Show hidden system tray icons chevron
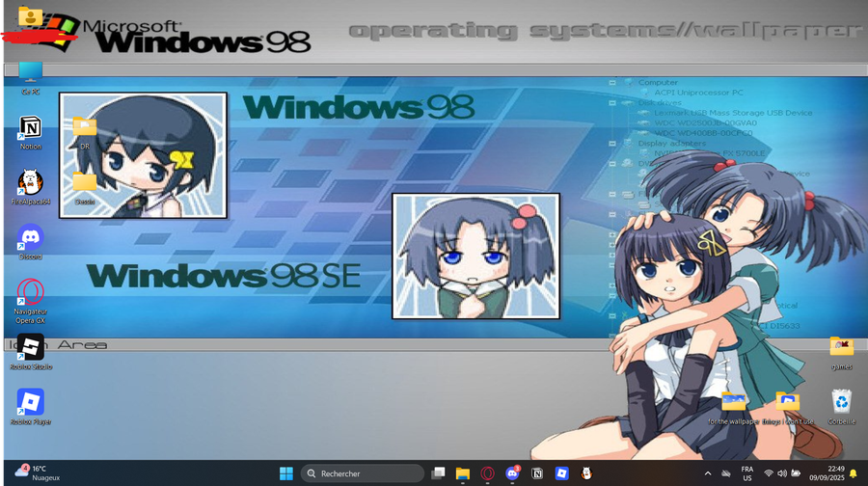868x486 pixels. click(708, 473)
